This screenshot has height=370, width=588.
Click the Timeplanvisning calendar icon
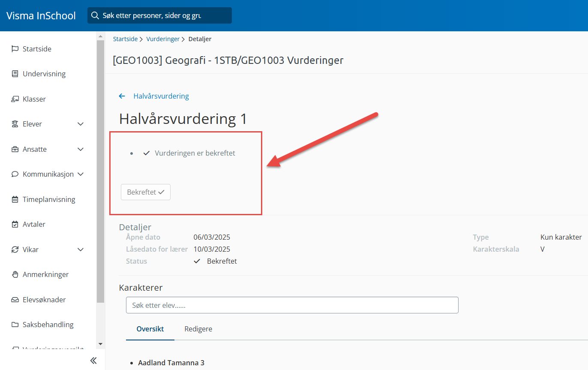point(15,199)
